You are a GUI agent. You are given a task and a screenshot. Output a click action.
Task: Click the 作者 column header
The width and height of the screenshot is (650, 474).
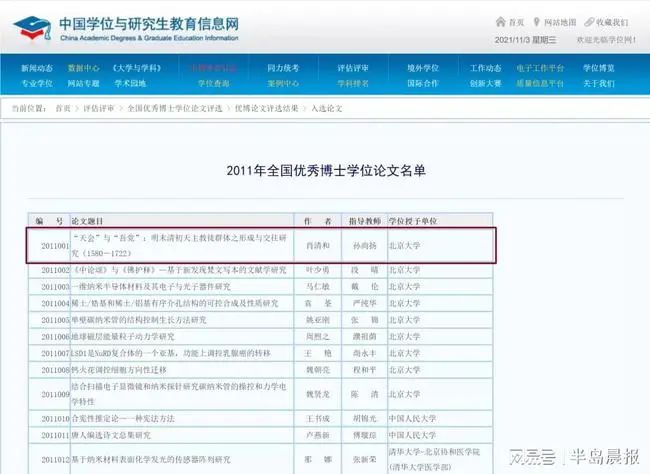pyautogui.click(x=318, y=221)
